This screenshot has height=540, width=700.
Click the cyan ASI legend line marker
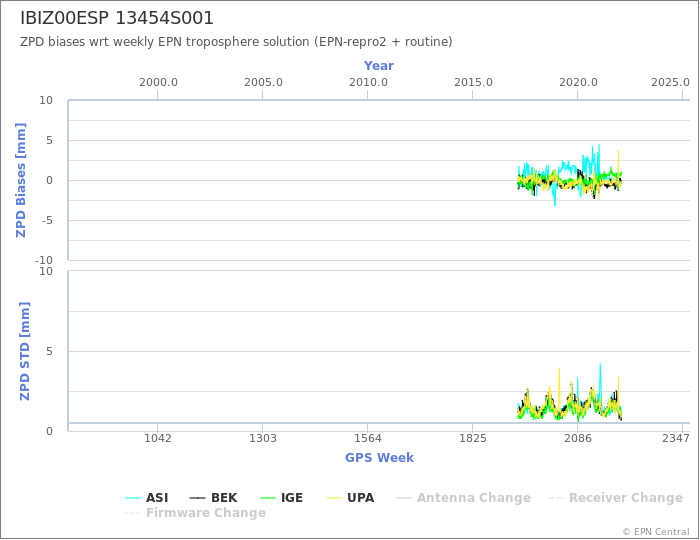133,498
